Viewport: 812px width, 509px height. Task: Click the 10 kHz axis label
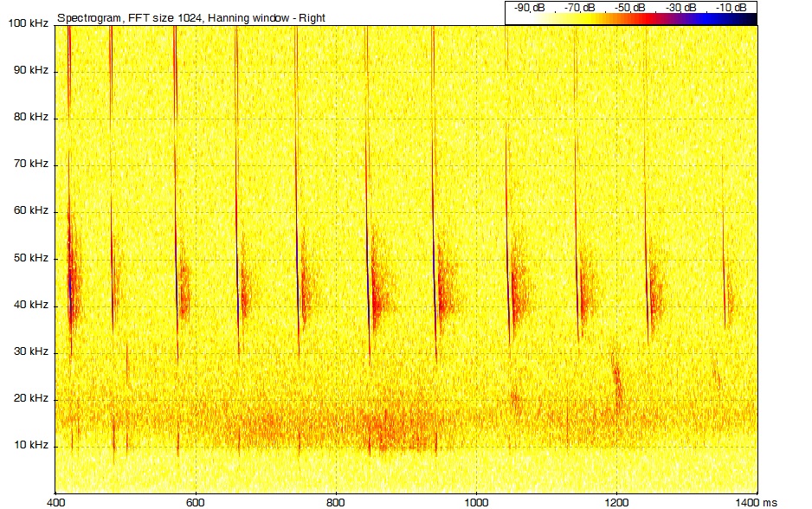[x=31, y=445]
